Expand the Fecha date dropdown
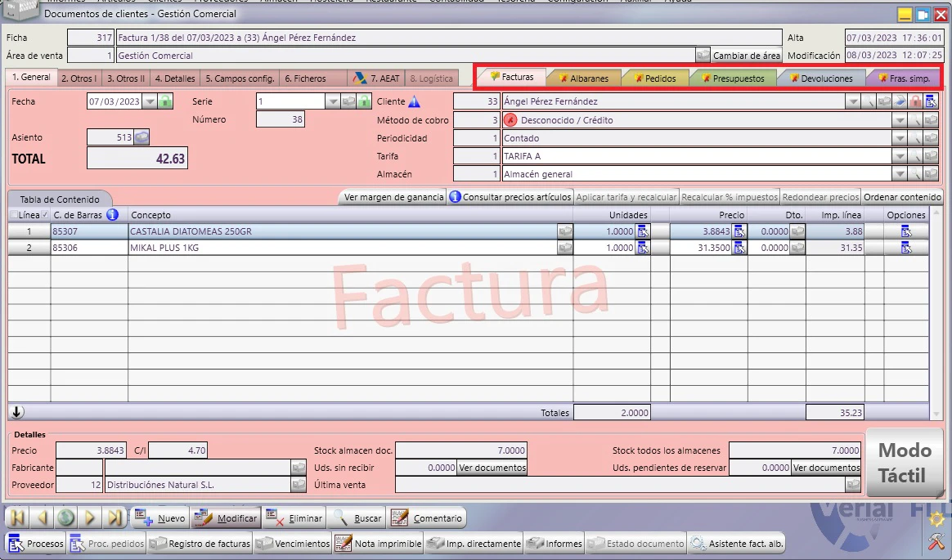This screenshot has height=560, width=952. click(150, 101)
